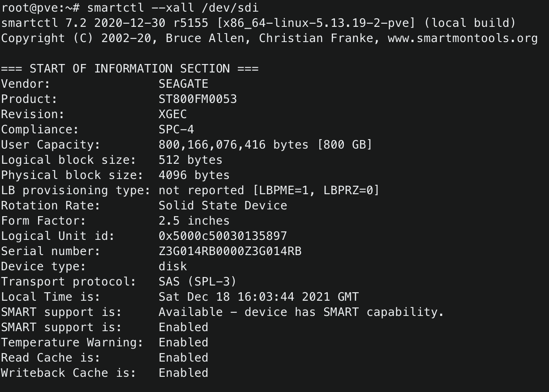Click the logical unit id 0x5000c50030135897
The image size is (549, 392).
(223, 236)
